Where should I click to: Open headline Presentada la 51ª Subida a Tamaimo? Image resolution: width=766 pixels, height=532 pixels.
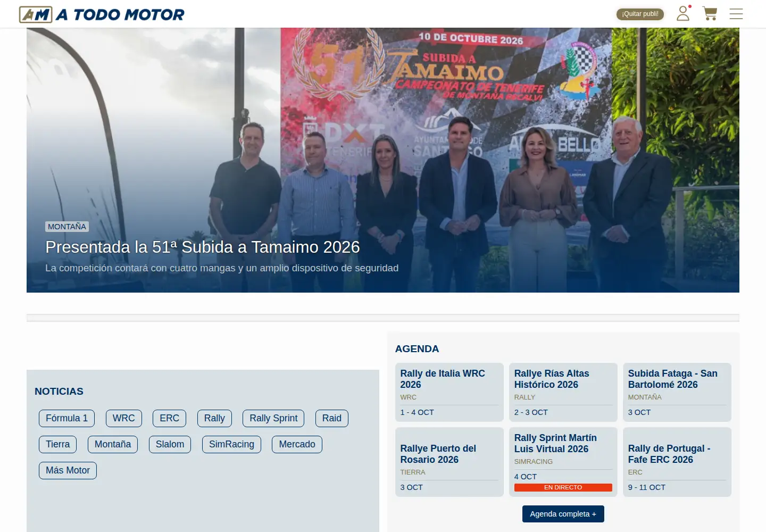(x=203, y=247)
